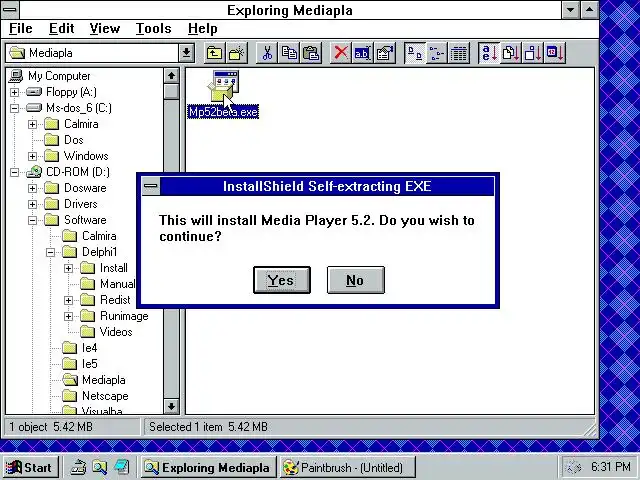Screen dimensions: 640x480
Task: Click 'Selected 1 item 5.42 MB' status text
Action: click(x=209, y=427)
